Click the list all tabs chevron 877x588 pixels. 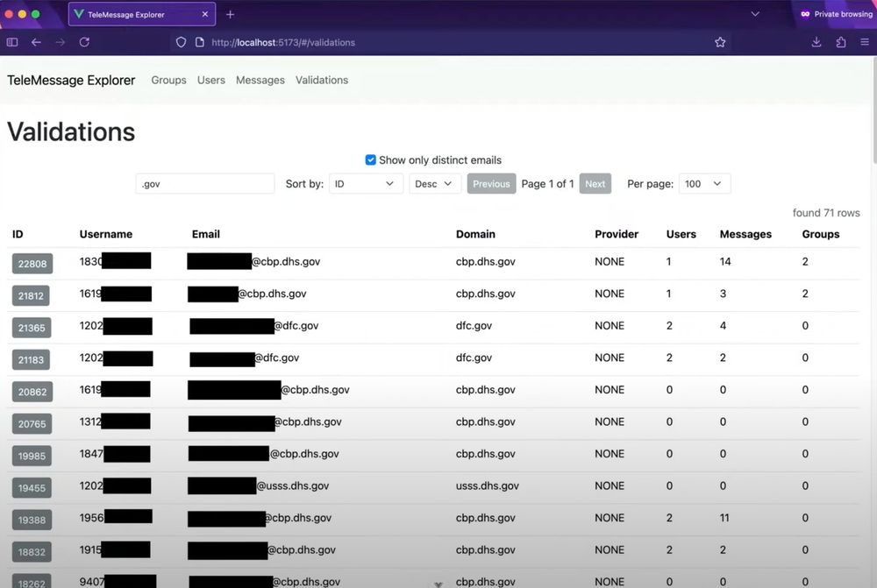(755, 14)
